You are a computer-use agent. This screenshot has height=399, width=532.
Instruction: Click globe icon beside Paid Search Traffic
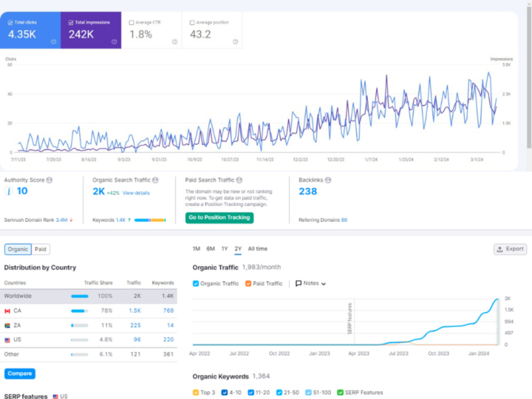[x=239, y=180]
